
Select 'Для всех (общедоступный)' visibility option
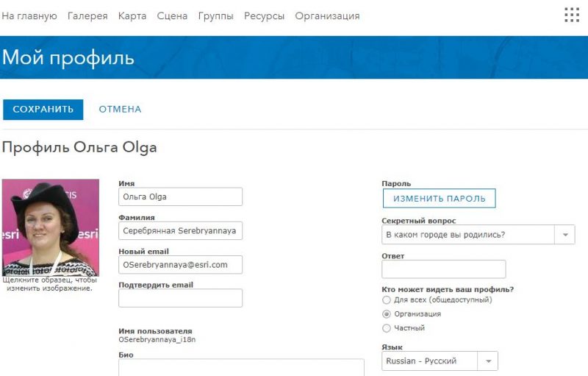387,300
